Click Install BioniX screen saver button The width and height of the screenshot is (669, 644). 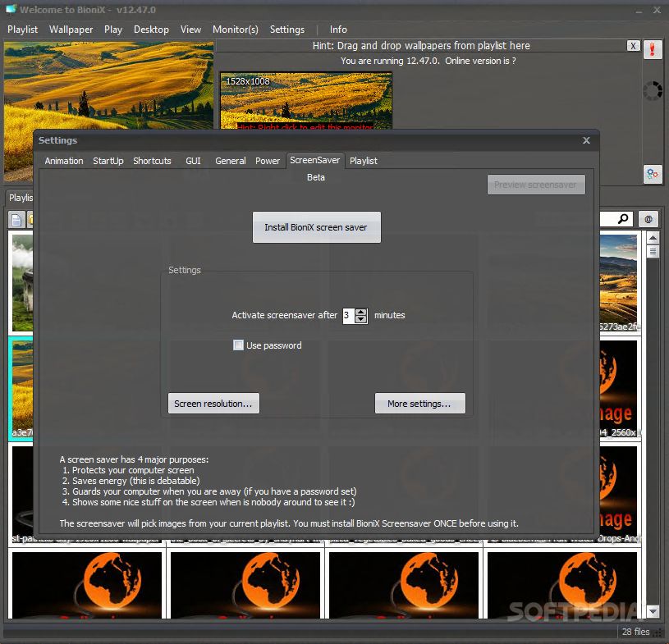point(316,227)
